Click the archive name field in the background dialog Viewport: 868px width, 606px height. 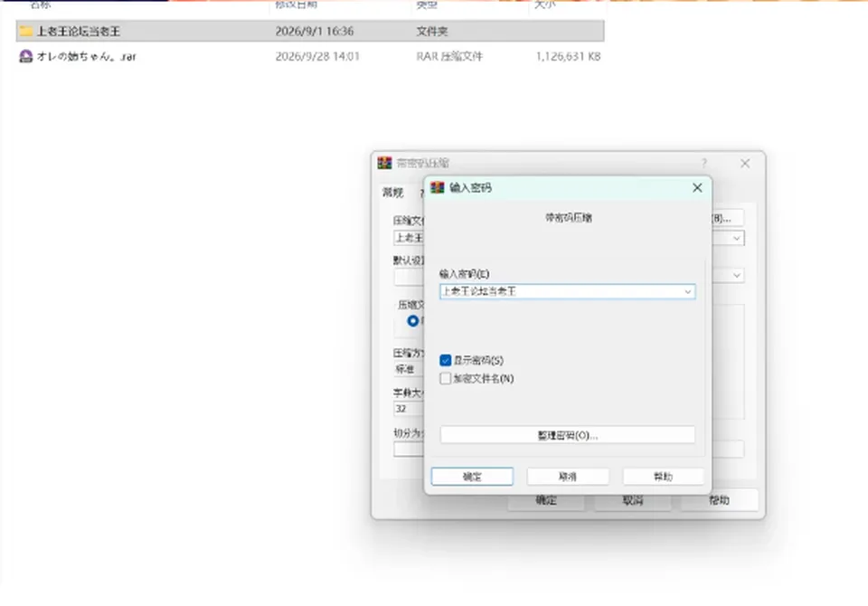409,238
